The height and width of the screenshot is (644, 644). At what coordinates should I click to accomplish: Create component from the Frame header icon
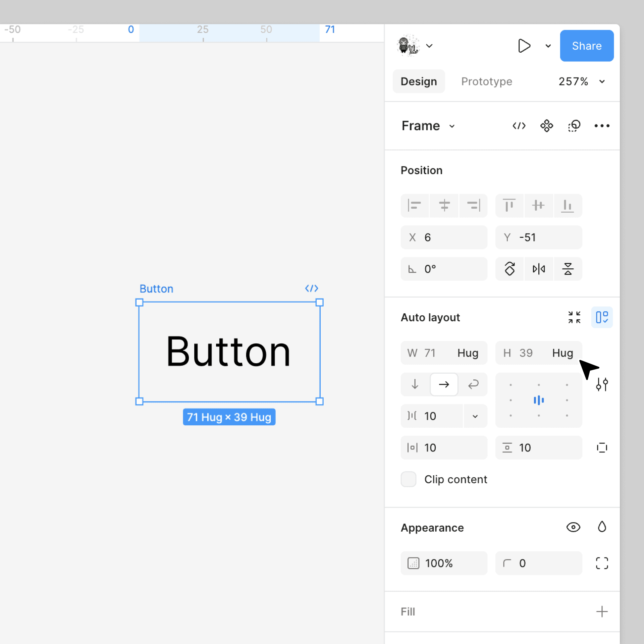(546, 126)
